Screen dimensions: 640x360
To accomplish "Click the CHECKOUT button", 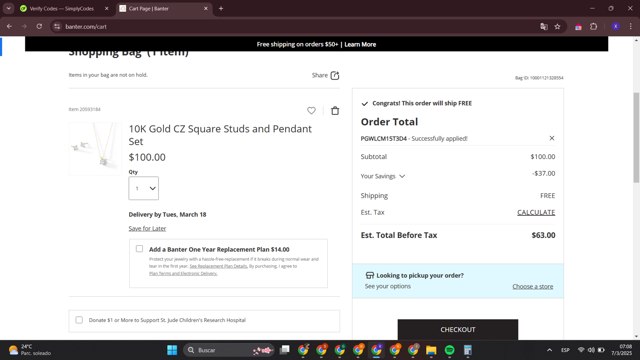I will coord(458,329).
